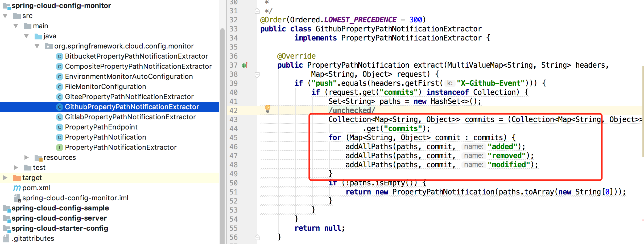644x244 pixels.
Task: Click the project tree vertical scrollbar
Action: pyautogui.click(x=222, y=136)
